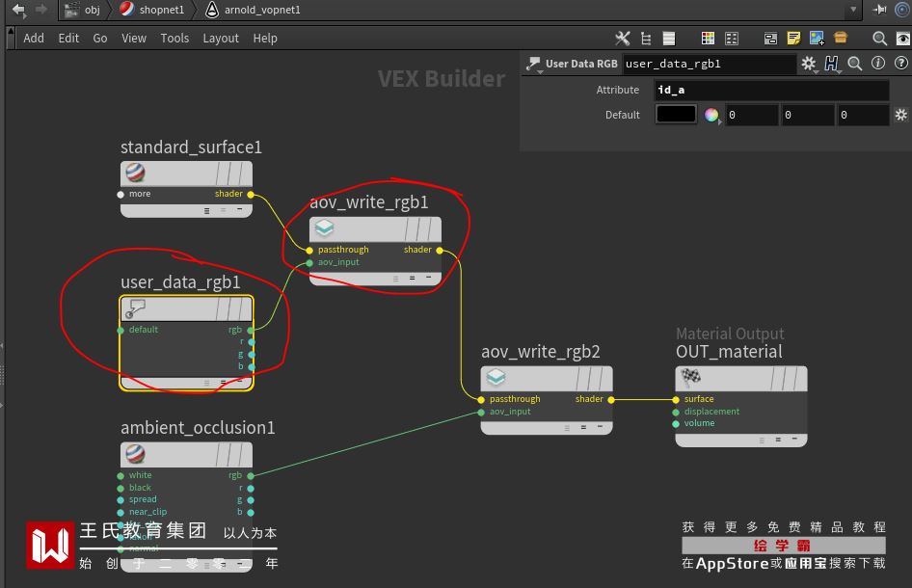Screen dimensions: 912x588
Task: Switch to the list view icon
Action: click(669, 39)
